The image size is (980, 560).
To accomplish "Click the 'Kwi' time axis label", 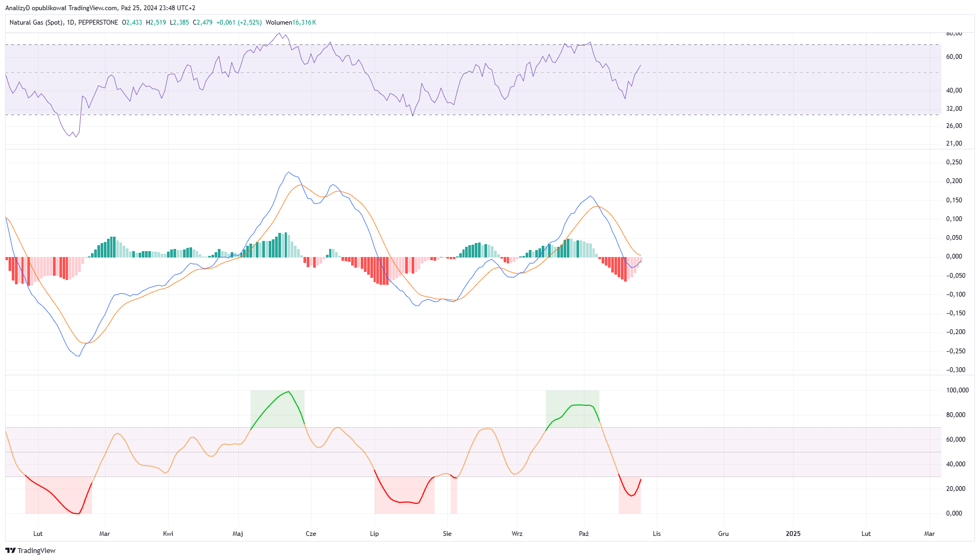I will click(x=168, y=534).
